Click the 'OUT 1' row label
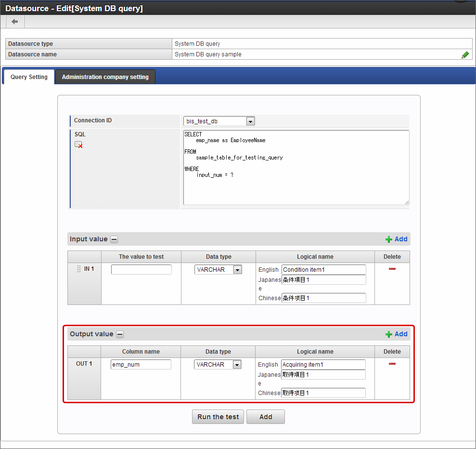The width and height of the screenshot is (476, 449). [x=84, y=364]
